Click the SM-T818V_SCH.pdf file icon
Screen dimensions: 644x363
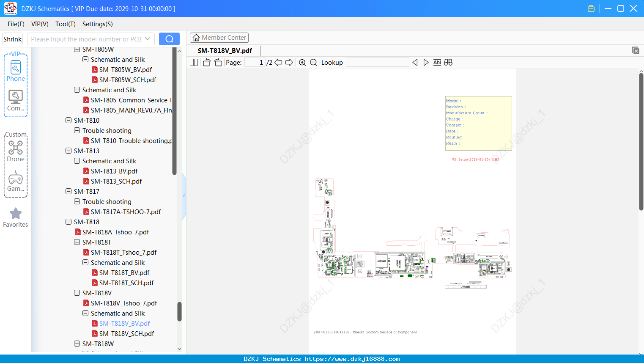[95, 333]
